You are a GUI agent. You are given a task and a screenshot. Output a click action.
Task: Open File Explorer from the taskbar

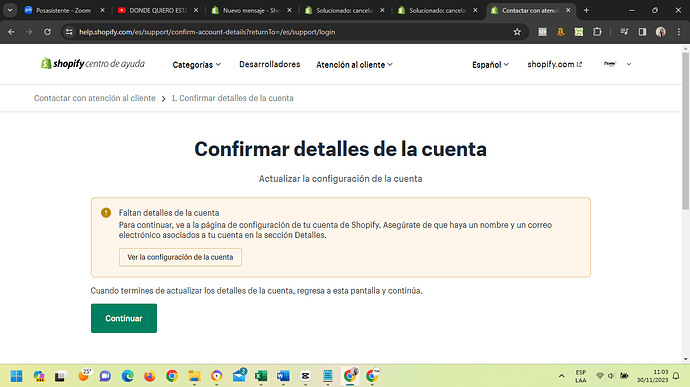coord(194,376)
